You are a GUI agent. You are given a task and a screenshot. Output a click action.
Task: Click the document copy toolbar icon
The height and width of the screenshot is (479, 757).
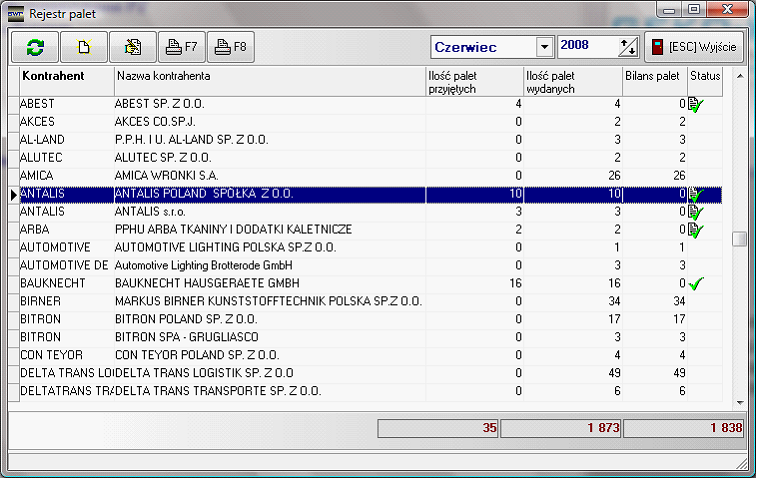coord(133,47)
